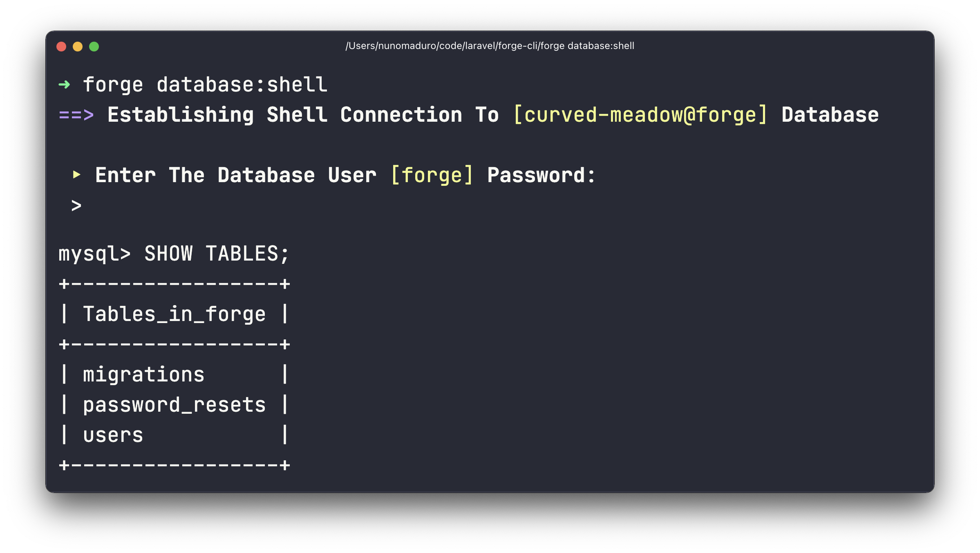Click the forge database:shell command text
The image size is (980, 553).
tap(205, 85)
